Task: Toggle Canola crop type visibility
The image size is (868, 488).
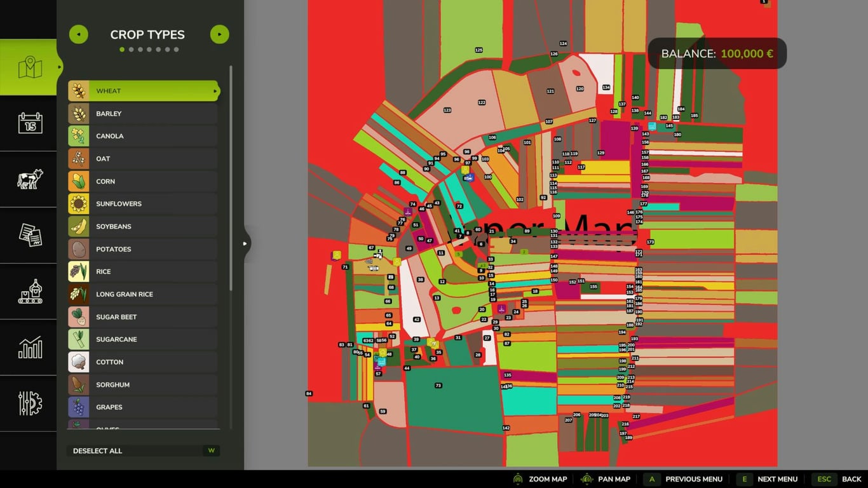Action: 144,136
